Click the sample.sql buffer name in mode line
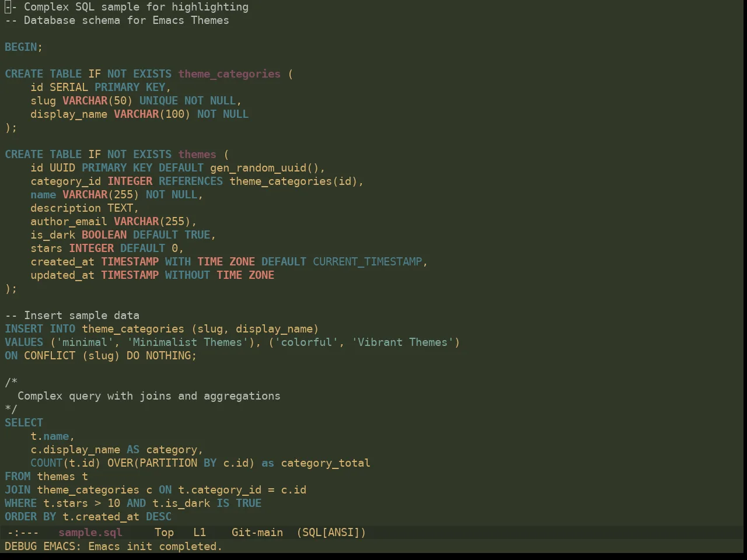Image resolution: width=747 pixels, height=560 pixels. point(90,532)
